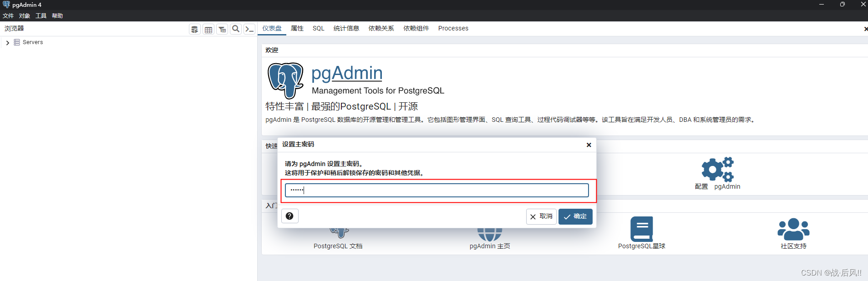Click the Management Tools for PostgreSQL text
The width and height of the screenshot is (868, 281).
378,90
